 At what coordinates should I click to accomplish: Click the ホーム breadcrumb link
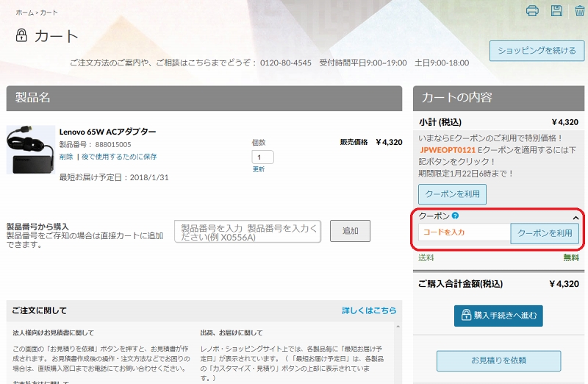point(25,13)
